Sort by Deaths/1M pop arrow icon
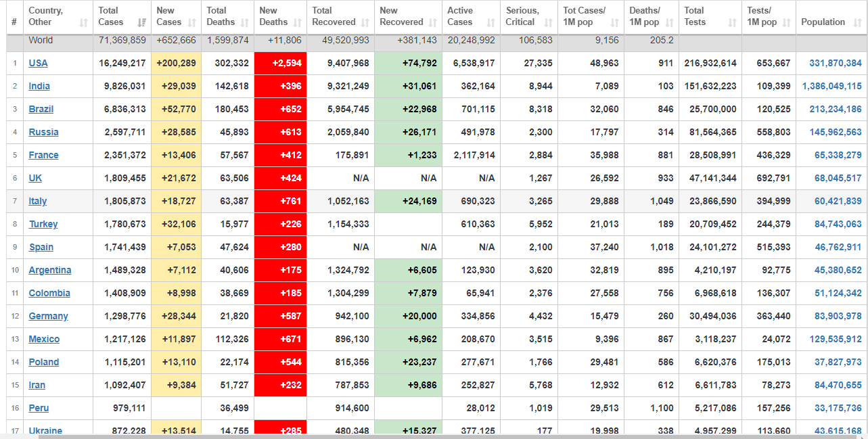 (670, 22)
